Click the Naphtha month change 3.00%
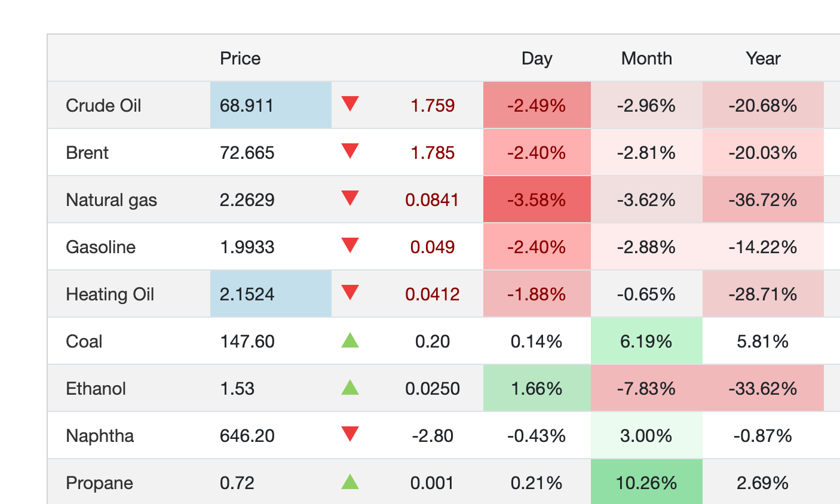The height and width of the screenshot is (504, 840). (x=646, y=436)
